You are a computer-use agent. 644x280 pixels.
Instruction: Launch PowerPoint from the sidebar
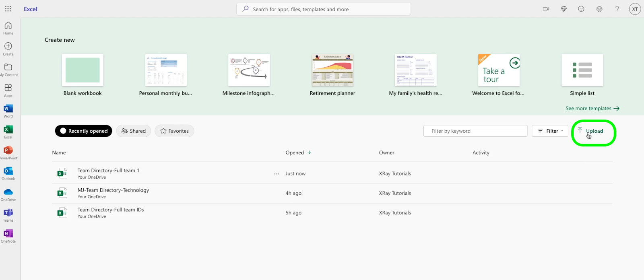point(8,153)
